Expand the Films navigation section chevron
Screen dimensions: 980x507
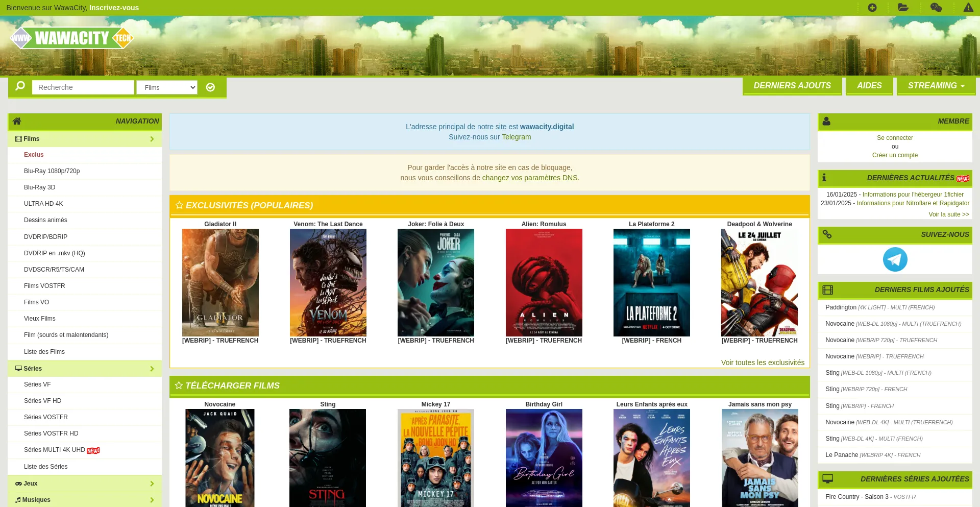[x=152, y=139]
